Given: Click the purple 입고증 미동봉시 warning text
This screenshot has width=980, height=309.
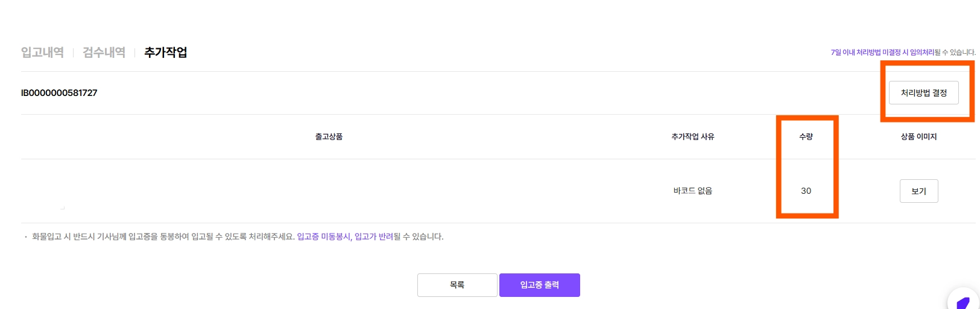Looking at the screenshot, I should click(x=324, y=237).
